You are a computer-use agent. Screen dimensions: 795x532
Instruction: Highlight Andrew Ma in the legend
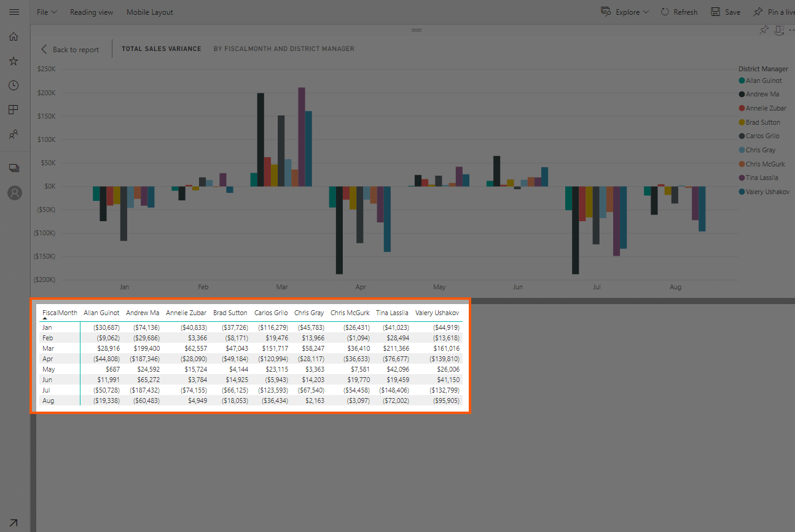pyautogui.click(x=762, y=93)
